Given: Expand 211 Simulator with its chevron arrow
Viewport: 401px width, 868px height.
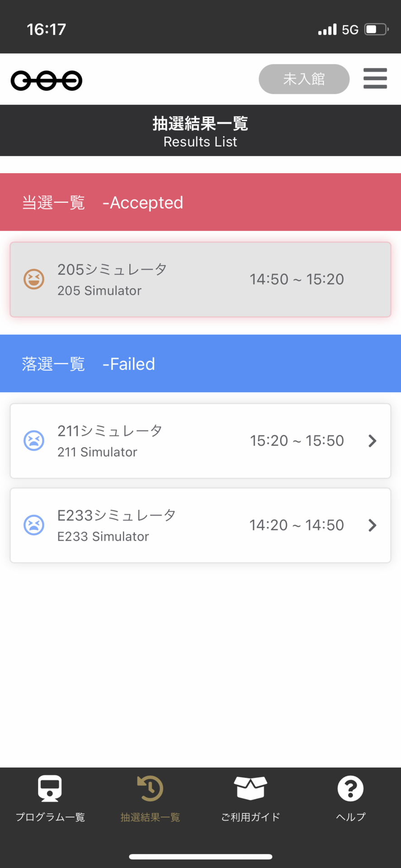Looking at the screenshot, I should pos(372,441).
